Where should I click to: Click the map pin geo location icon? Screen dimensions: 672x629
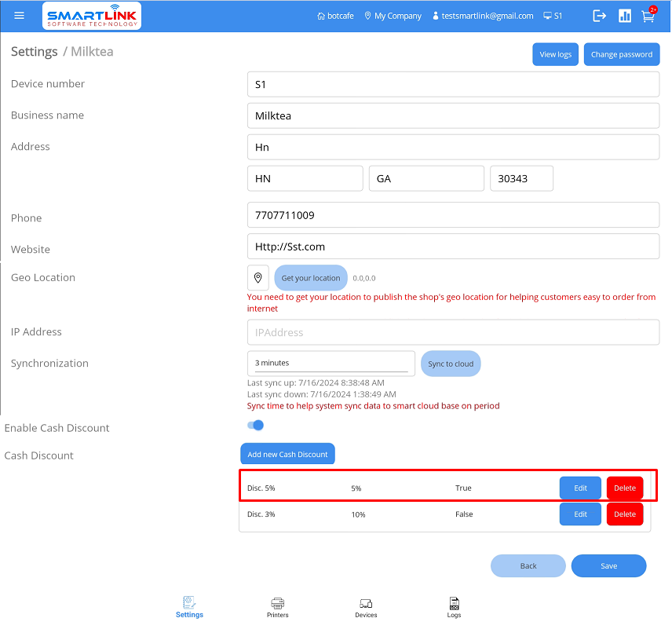(x=258, y=278)
